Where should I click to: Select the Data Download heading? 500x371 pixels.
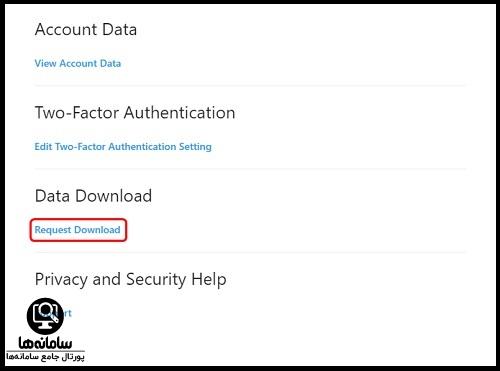click(x=93, y=196)
